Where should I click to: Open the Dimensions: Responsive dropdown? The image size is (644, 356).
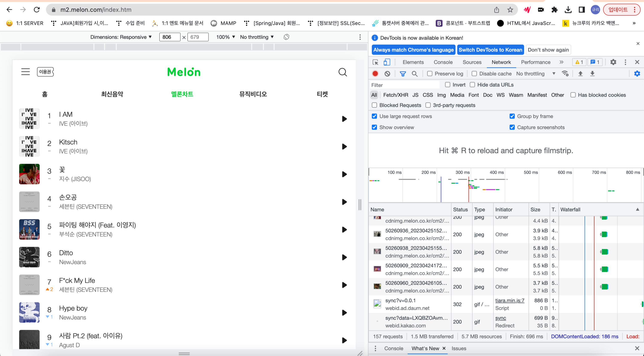(121, 37)
